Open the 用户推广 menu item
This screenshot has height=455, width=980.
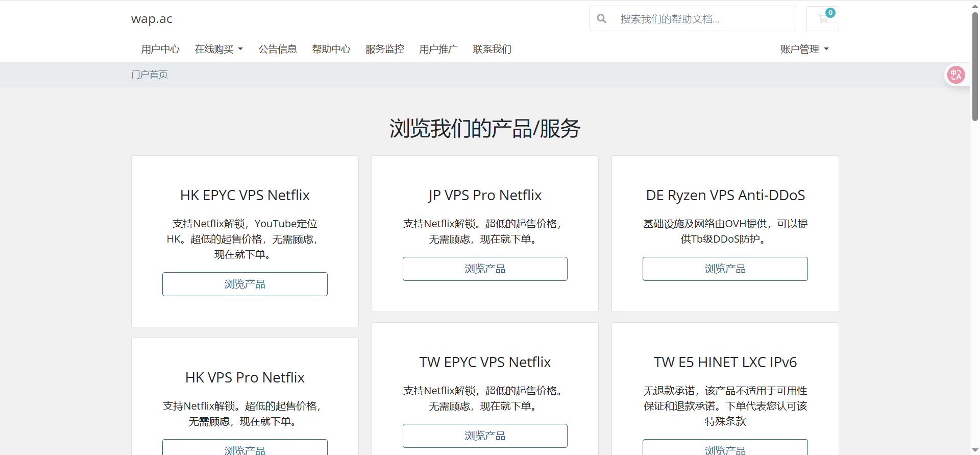[x=438, y=49]
